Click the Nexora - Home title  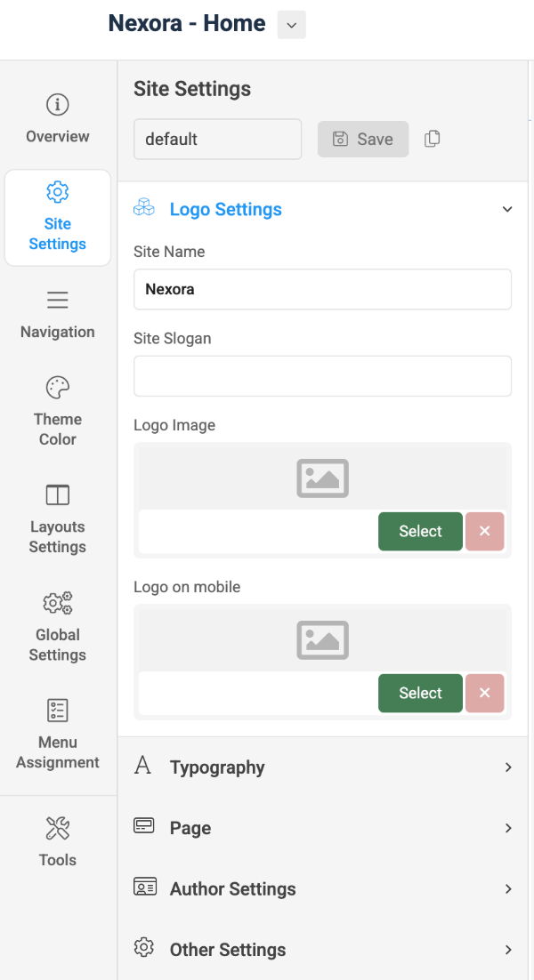[187, 24]
